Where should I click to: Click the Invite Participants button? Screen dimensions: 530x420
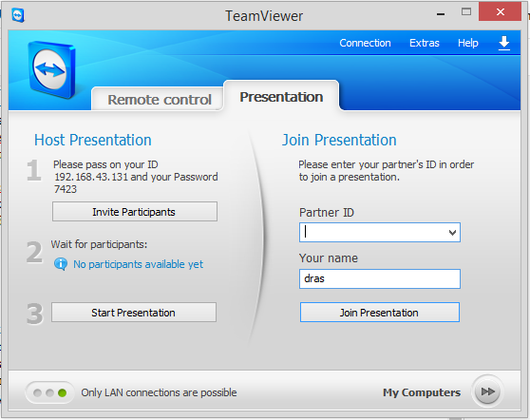click(135, 212)
